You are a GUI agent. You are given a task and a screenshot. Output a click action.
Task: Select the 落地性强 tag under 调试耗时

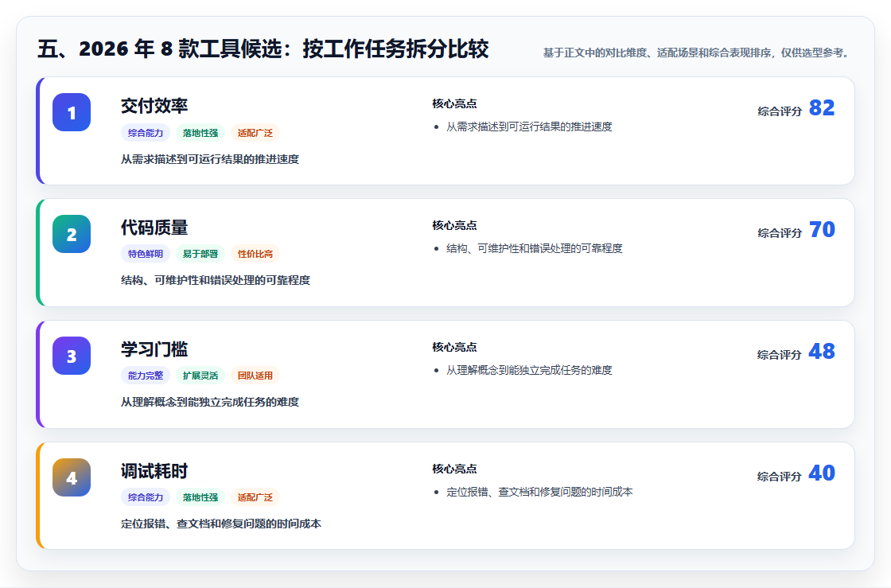tap(200, 497)
